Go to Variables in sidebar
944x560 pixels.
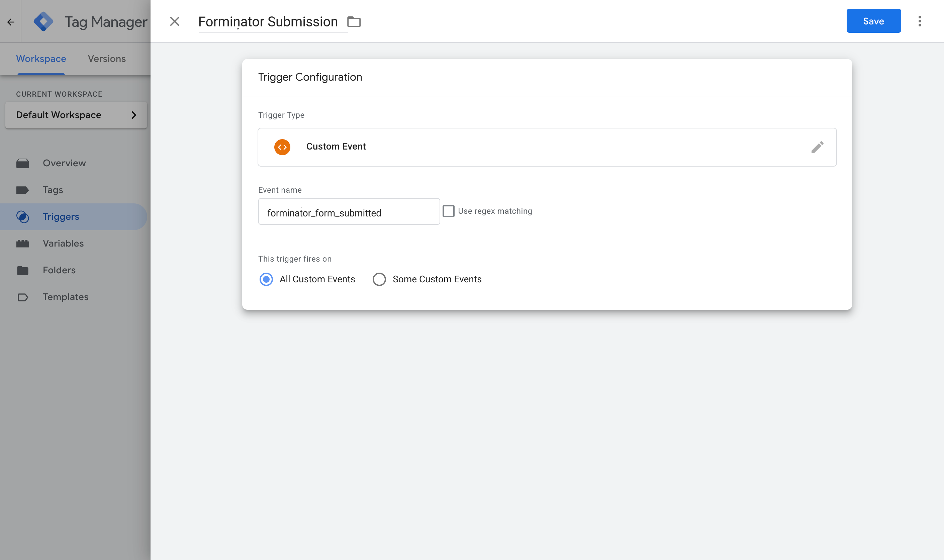(x=63, y=244)
